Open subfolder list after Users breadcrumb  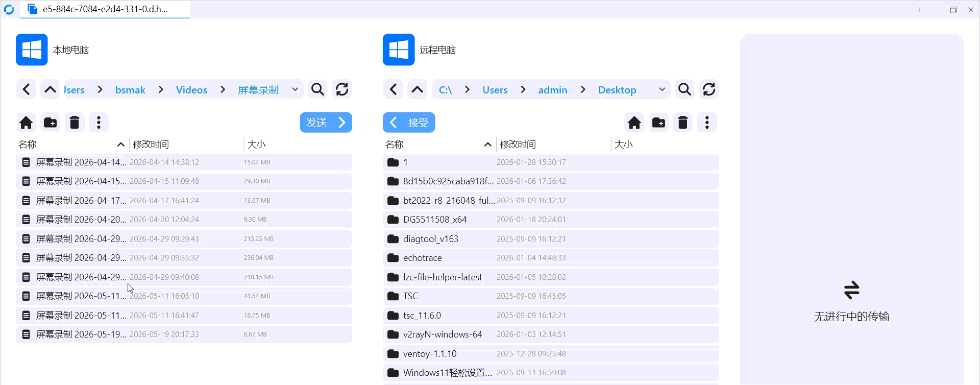click(x=523, y=90)
